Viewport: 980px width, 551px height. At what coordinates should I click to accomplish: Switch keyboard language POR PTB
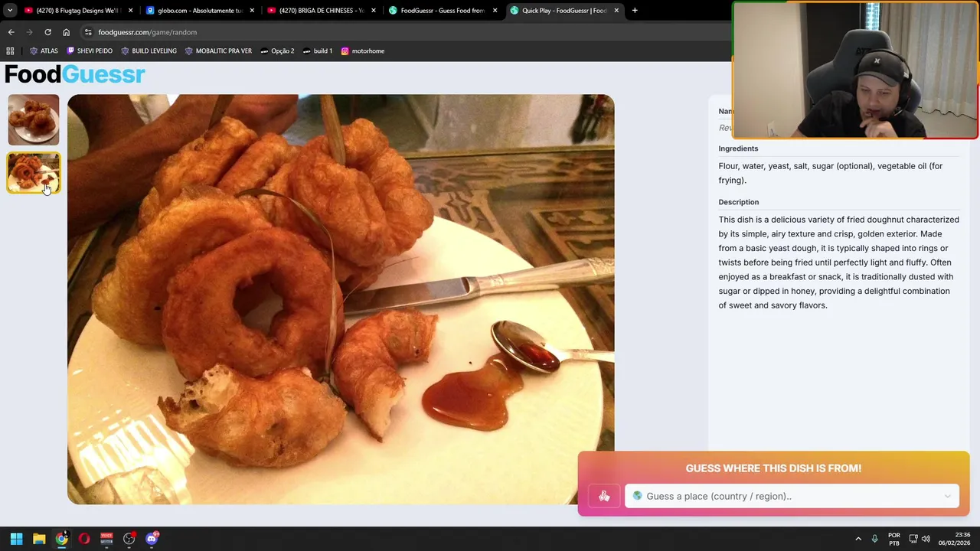(x=893, y=539)
